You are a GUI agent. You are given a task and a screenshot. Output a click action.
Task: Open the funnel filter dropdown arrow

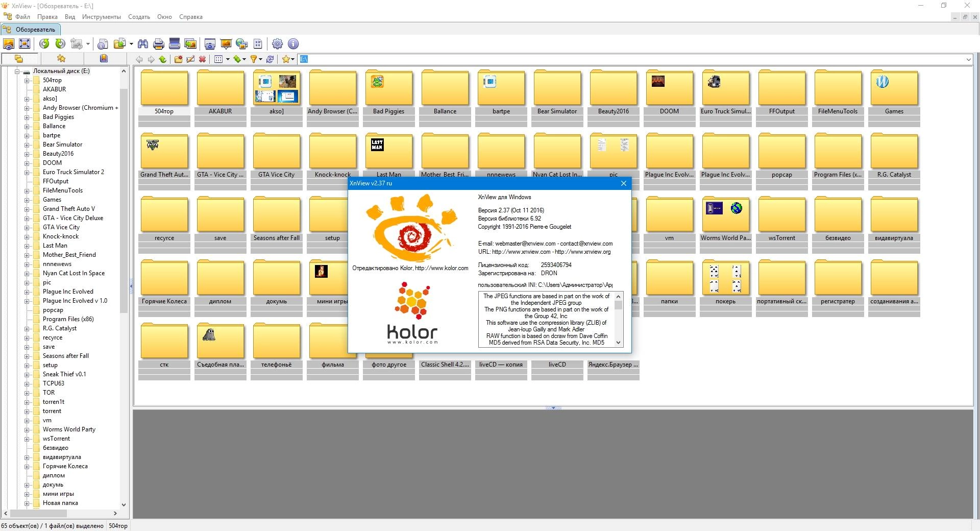click(x=261, y=59)
